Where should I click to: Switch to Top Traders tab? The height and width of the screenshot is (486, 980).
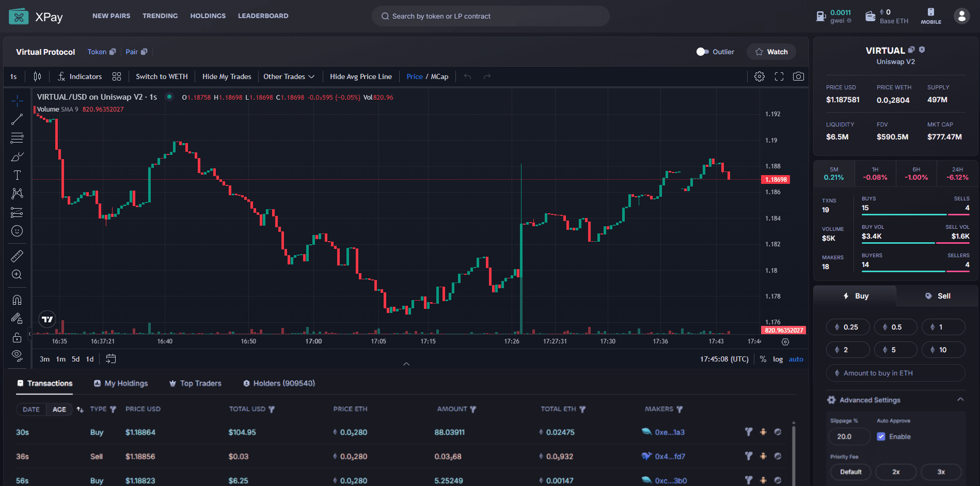[195, 383]
